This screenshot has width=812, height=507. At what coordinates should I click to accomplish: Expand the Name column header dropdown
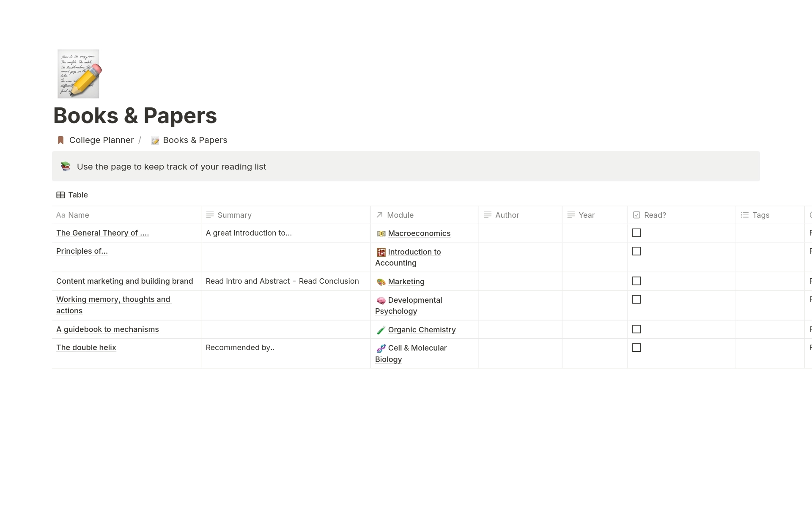tap(78, 214)
